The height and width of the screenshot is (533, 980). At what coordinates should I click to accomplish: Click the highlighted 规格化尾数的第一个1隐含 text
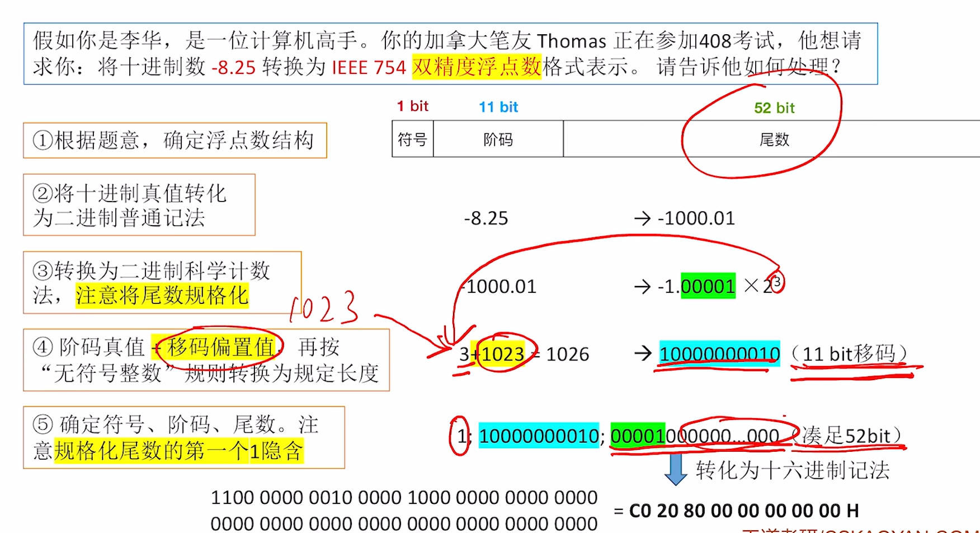coord(178,451)
